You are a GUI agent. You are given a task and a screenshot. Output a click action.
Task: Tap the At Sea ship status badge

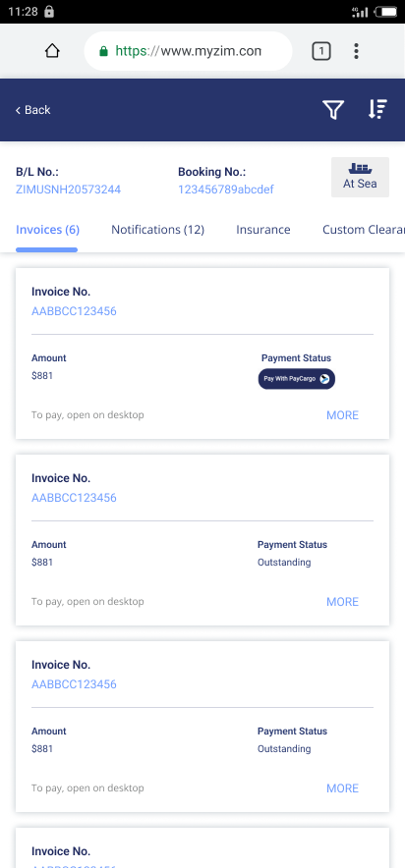pyautogui.click(x=360, y=177)
